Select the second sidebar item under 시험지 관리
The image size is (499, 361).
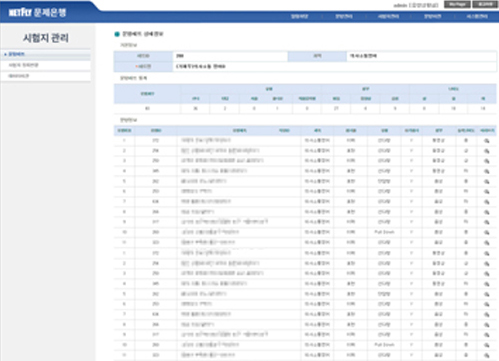pyautogui.click(x=46, y=65)
